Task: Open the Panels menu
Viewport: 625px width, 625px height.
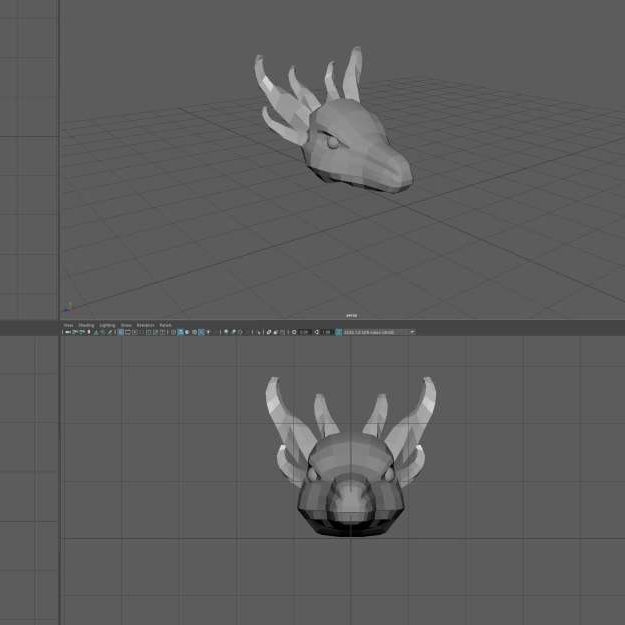Action: [165, 325]
